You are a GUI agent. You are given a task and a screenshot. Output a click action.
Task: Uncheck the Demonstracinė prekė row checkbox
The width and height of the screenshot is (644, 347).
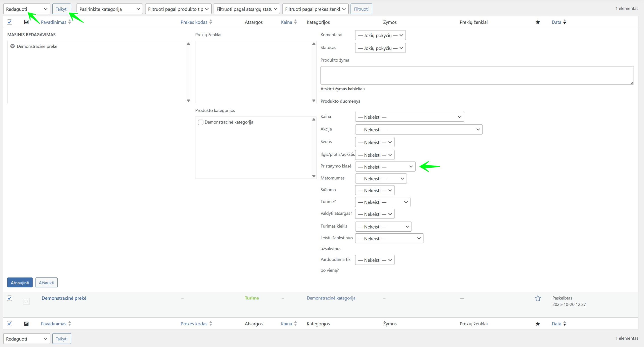[x=10, y=298]
